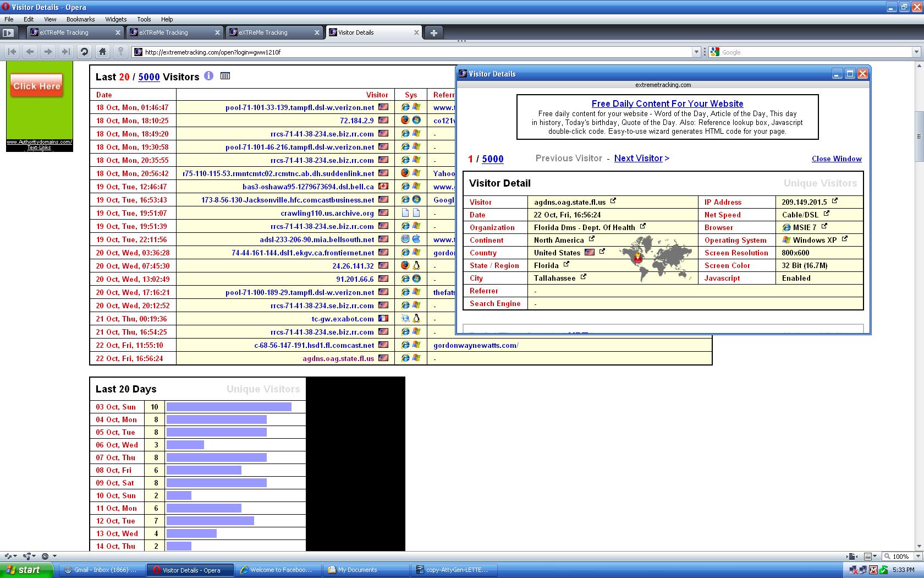Open external link icon beside IP Address 209.149.201.5
The width and height of the screenshot is (924, 578).
tap(834, 201)
